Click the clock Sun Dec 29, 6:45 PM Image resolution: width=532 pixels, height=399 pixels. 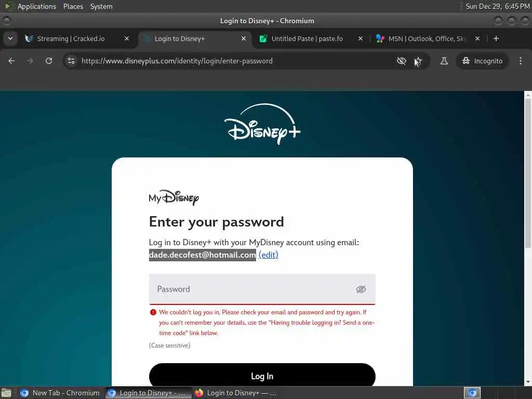coord(497,6)
